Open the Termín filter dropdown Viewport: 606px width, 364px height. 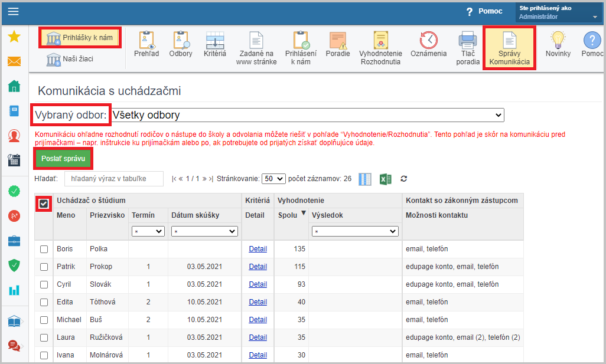point(148,231)
